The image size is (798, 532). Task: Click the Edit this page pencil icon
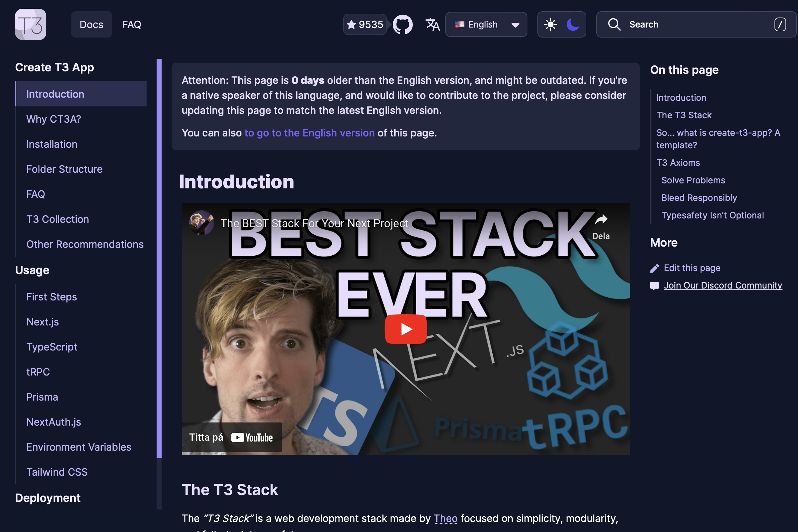pyautogui.click(x=654, y=269)
